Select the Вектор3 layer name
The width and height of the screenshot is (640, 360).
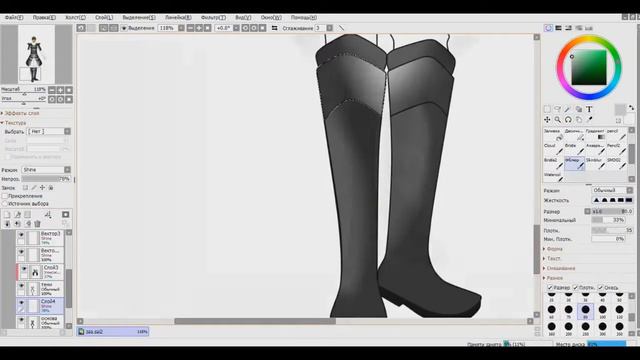[50, 233]
